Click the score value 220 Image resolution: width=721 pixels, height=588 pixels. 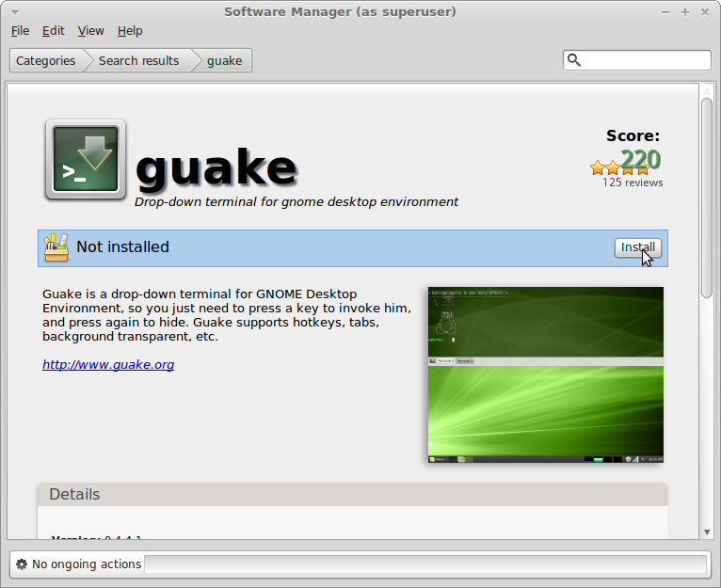coord(640,160)
